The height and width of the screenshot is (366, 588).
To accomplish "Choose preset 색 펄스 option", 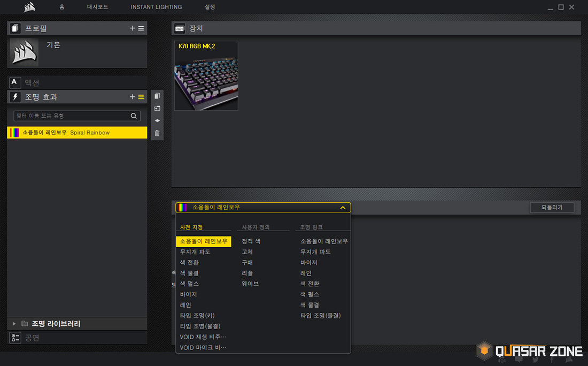I will pyautogui.click(x=189, y=284).
